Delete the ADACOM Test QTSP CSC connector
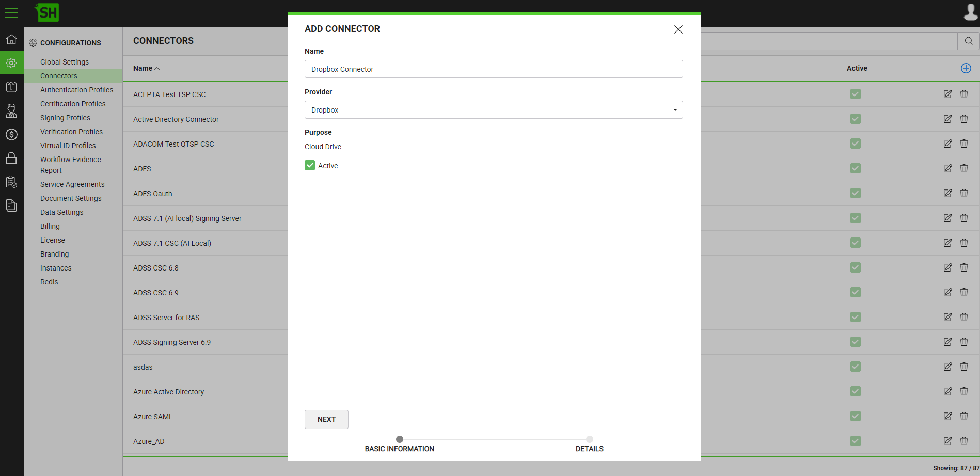Viewport: 980px width, 476px height. 964,144
